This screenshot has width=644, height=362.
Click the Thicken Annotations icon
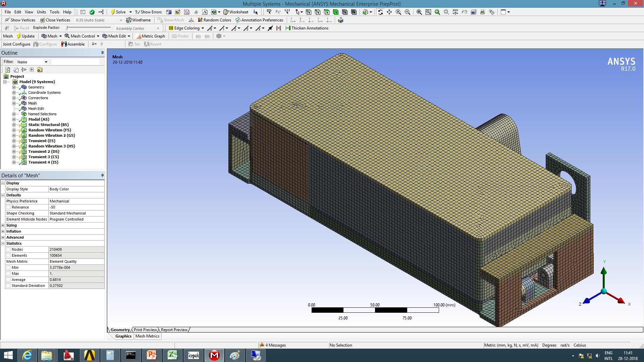[307, 28]
